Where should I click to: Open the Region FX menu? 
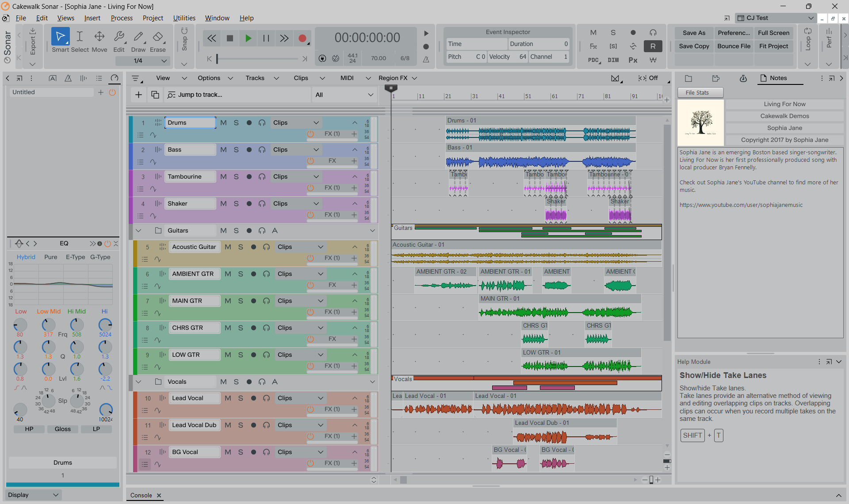(398, 78)
